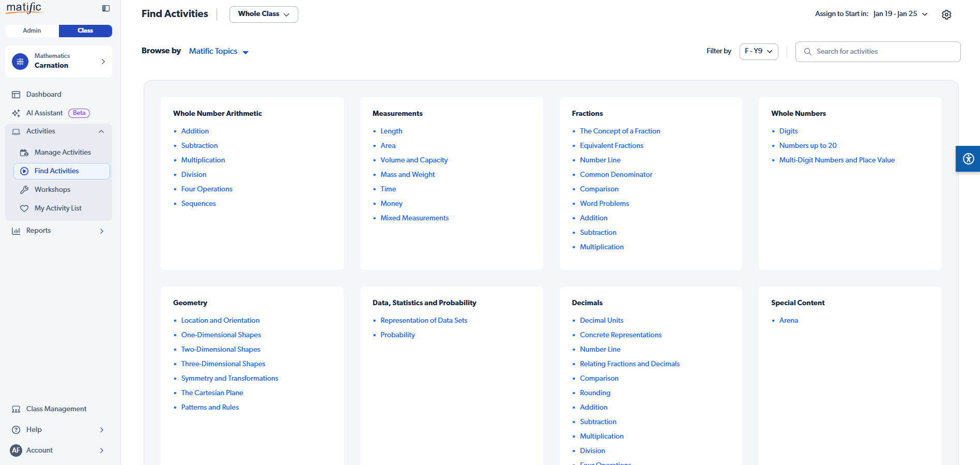This screenshot has width=980, height=465.
Task: Open Dashboard from sidebar
Action: (x=43, y=94)
